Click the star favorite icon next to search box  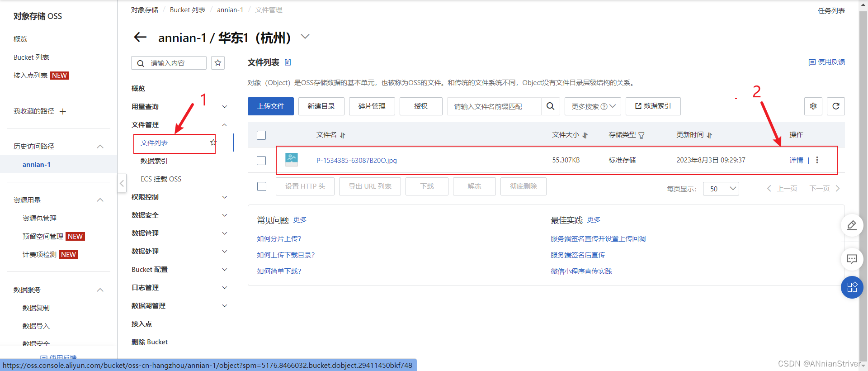click(218, 63)
